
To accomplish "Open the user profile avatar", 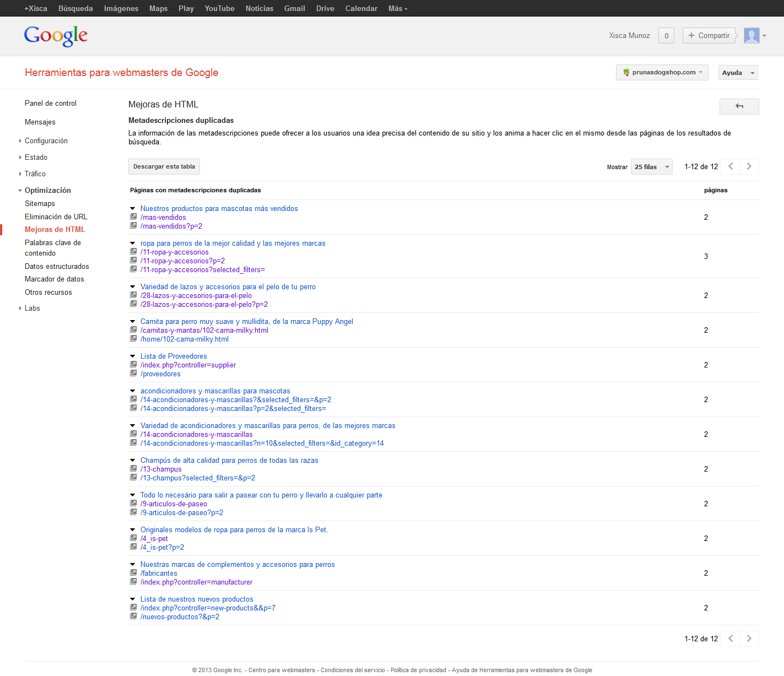I will click(x=751, y=36).
